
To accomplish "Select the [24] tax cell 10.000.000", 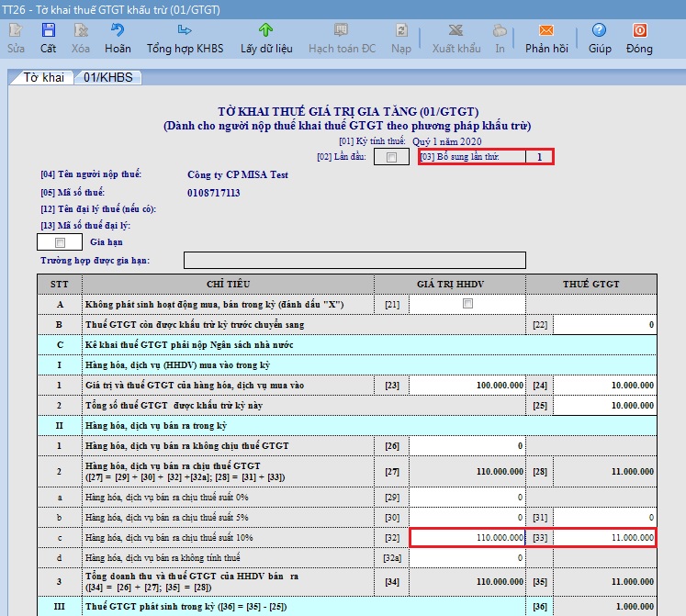I will click(604, 386).
